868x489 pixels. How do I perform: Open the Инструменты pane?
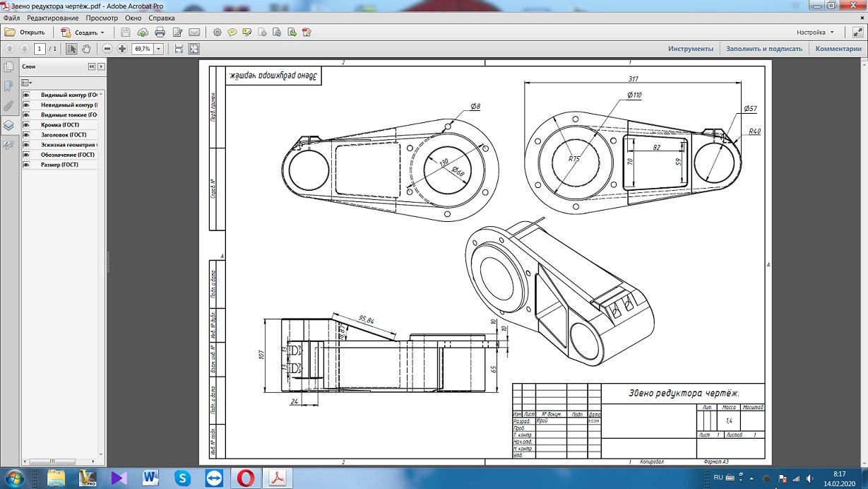[690, 49]
